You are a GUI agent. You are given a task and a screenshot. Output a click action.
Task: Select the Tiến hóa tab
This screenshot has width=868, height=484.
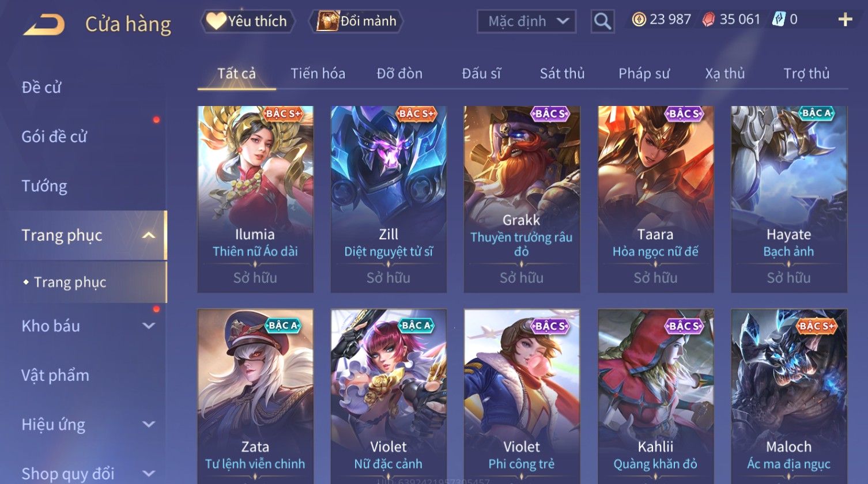(318, 74)
